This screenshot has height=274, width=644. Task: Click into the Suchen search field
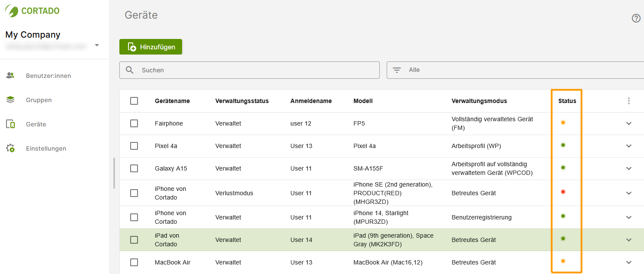[250, 70]
